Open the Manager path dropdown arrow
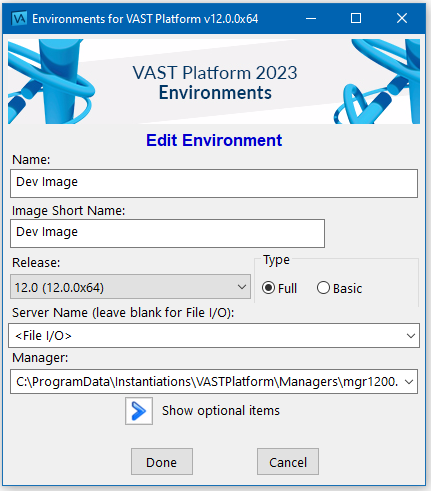 pyautogui.click(x=409, y=382)
